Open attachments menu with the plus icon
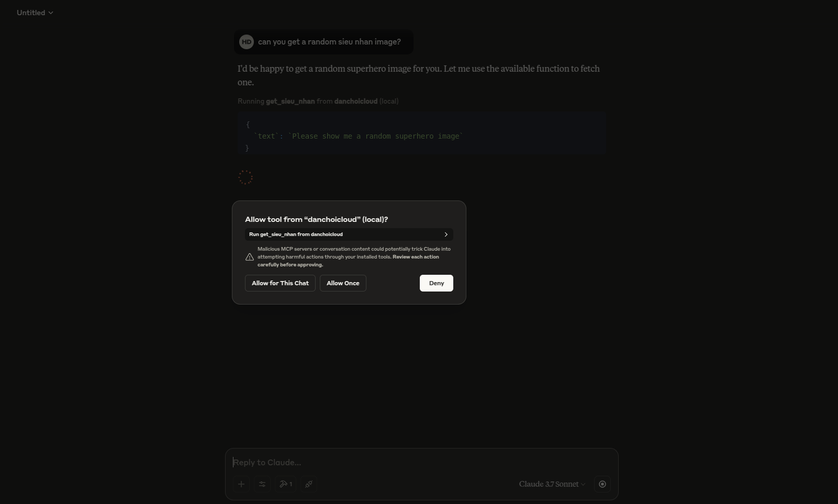Screen dimensions: 838x504 241,484
